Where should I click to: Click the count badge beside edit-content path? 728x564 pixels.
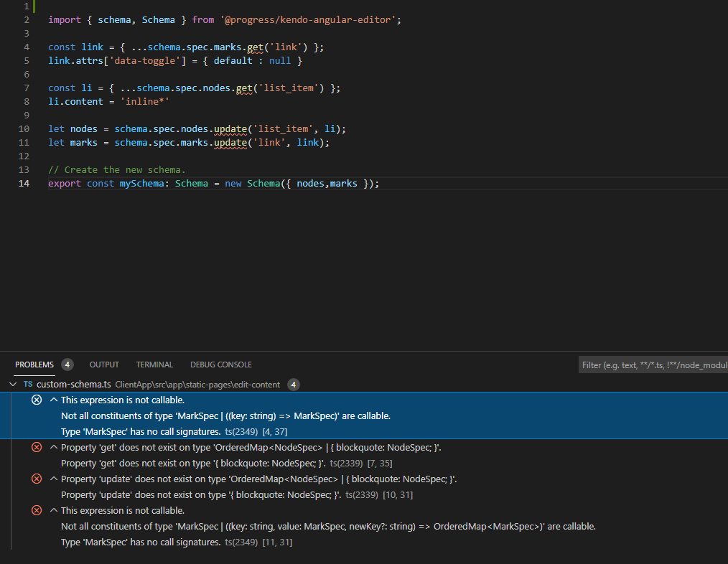(293, 385)
